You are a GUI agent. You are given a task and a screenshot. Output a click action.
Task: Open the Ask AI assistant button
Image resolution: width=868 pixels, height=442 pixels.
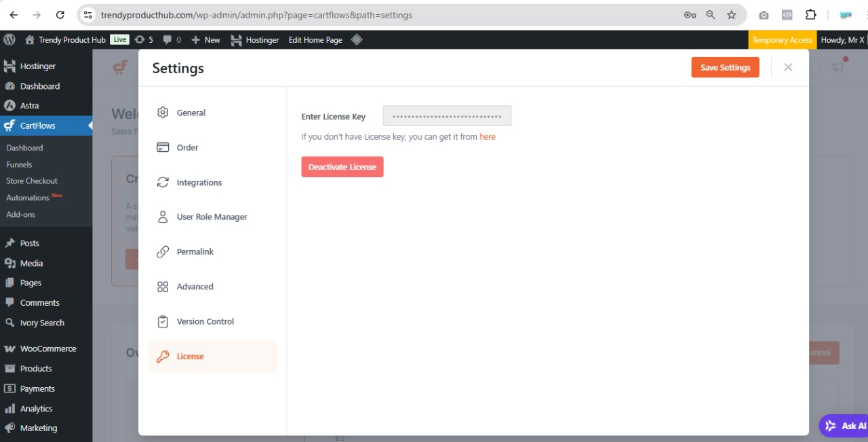click(844, 426)
